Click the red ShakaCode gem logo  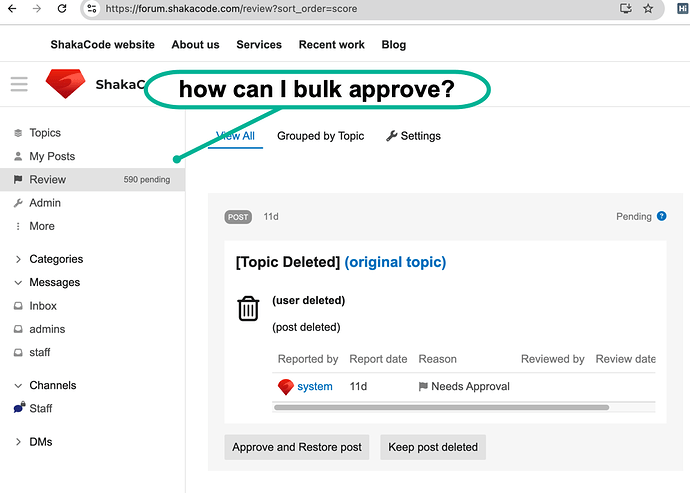66,84
